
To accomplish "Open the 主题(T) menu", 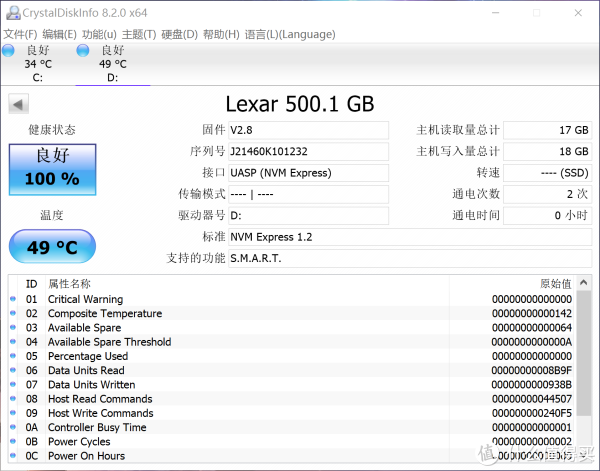I will click(x=139, y=34).
